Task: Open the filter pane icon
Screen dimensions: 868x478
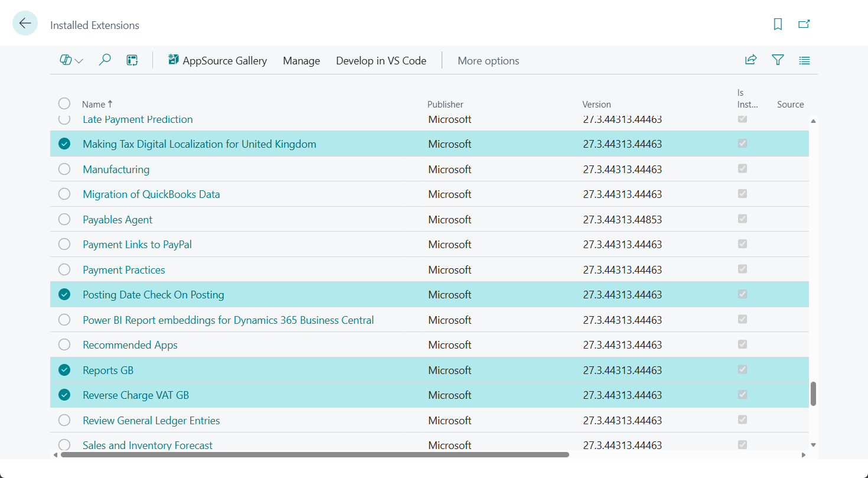Action: [778, 60]
